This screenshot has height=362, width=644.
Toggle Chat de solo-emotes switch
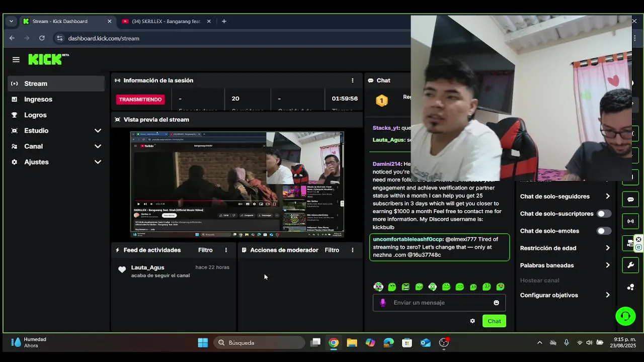(604, 231)
